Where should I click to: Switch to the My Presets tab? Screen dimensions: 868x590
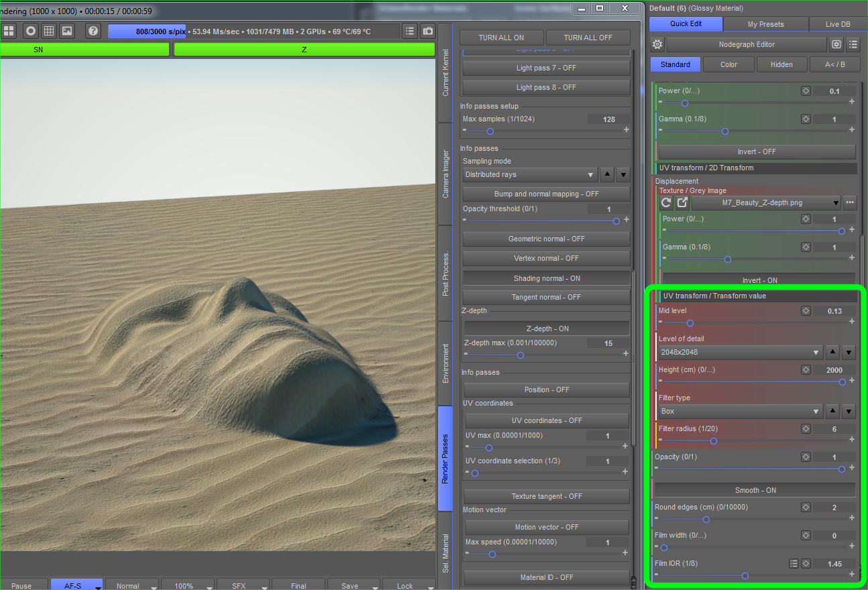pyautogui.click(x=765, y=24)
